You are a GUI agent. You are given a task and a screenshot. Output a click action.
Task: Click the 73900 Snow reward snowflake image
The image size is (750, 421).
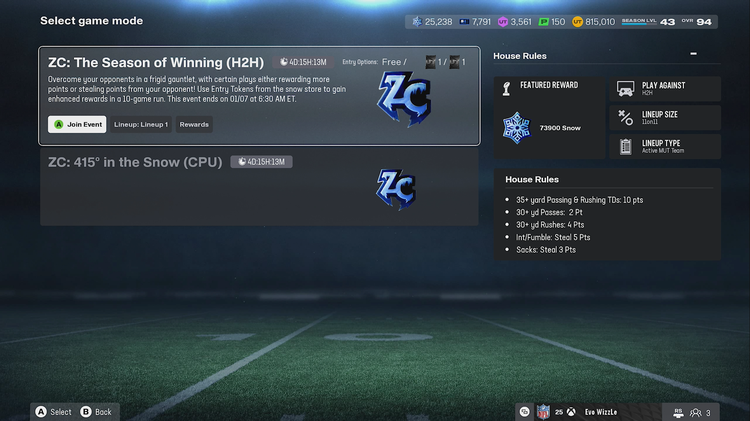(517, 128)
